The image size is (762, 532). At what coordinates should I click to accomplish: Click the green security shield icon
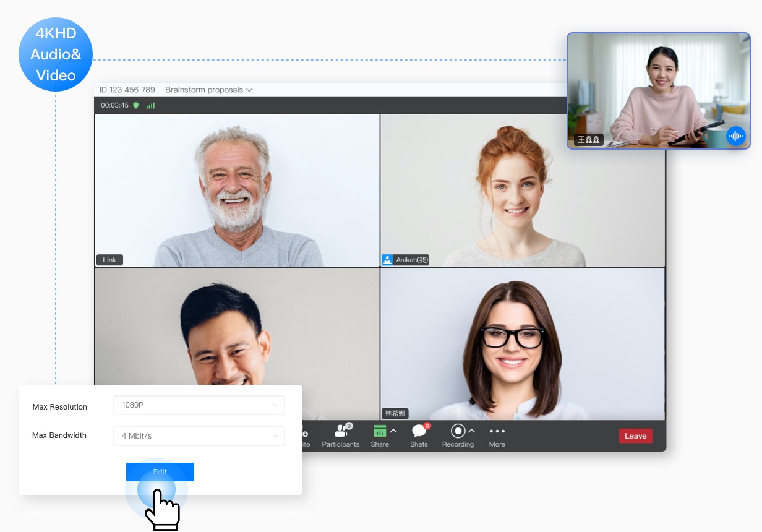click(x=136, y=105)
